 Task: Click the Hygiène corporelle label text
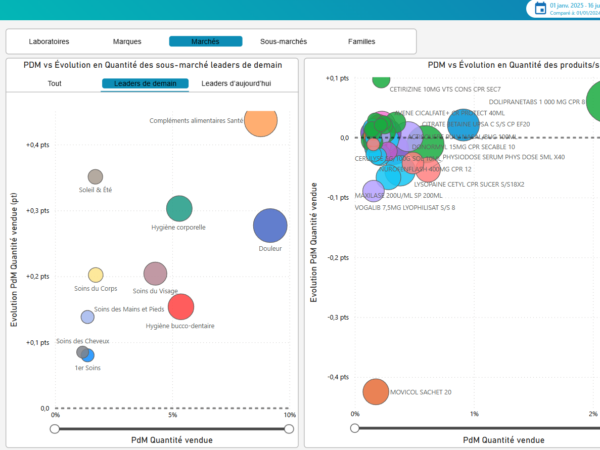click(x=178, y=228)
